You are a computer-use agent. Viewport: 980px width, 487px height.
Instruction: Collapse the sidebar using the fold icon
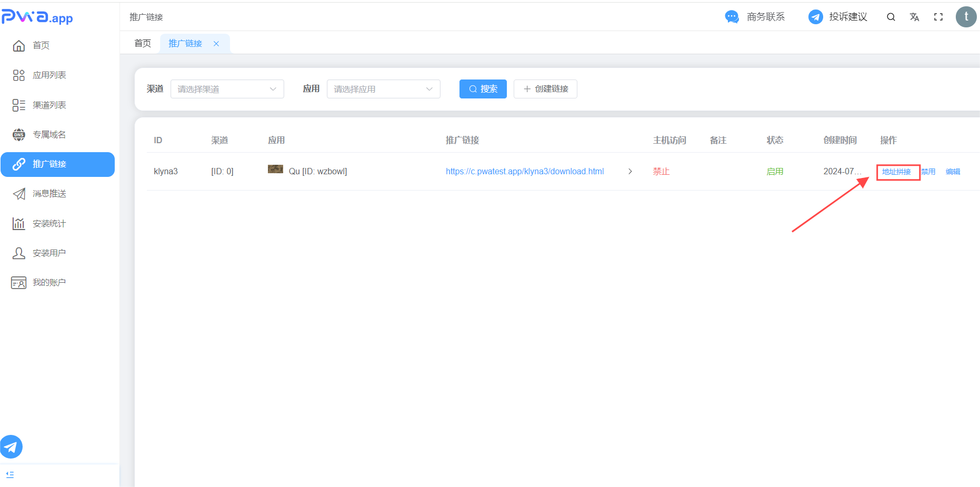[x=10, y=474]
